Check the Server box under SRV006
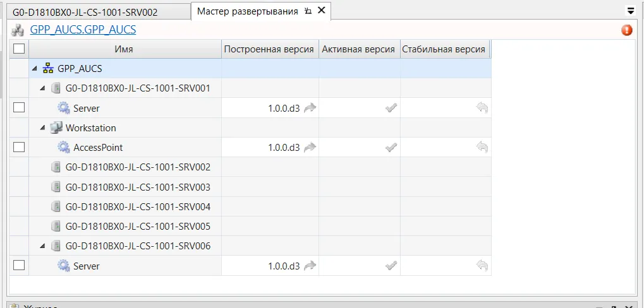This screenshot has width=644, height=308. pyautogui.click(x=19, y=266)
